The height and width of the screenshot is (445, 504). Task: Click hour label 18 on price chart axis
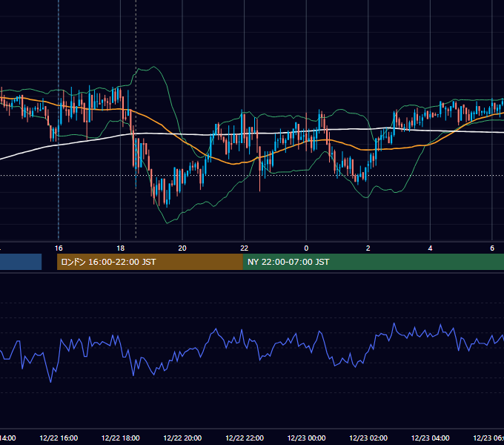(x=121, y=248)
